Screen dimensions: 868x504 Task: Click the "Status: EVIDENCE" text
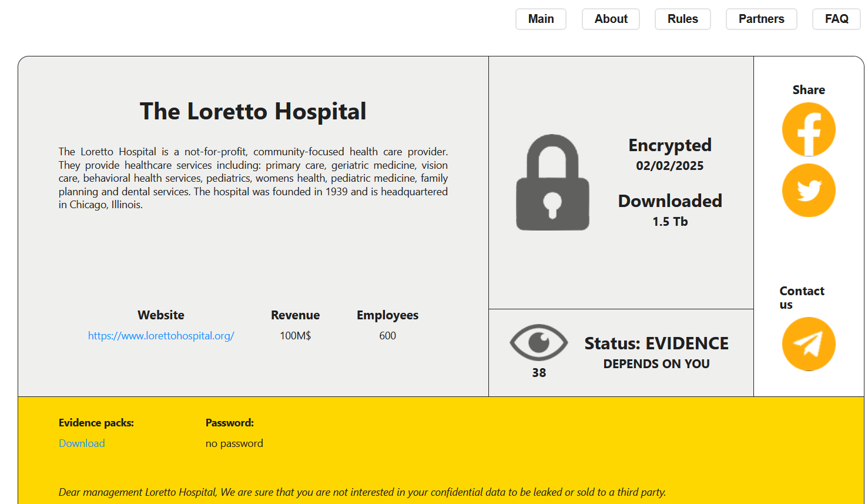pos(656,343)
